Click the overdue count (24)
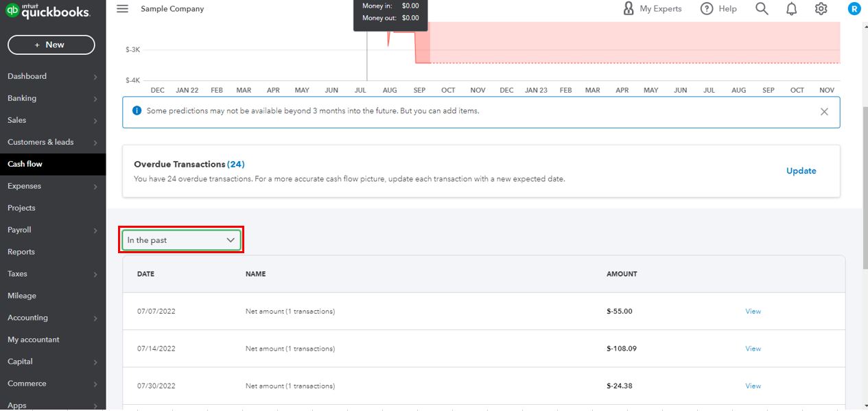 click(x=236, y=164)
